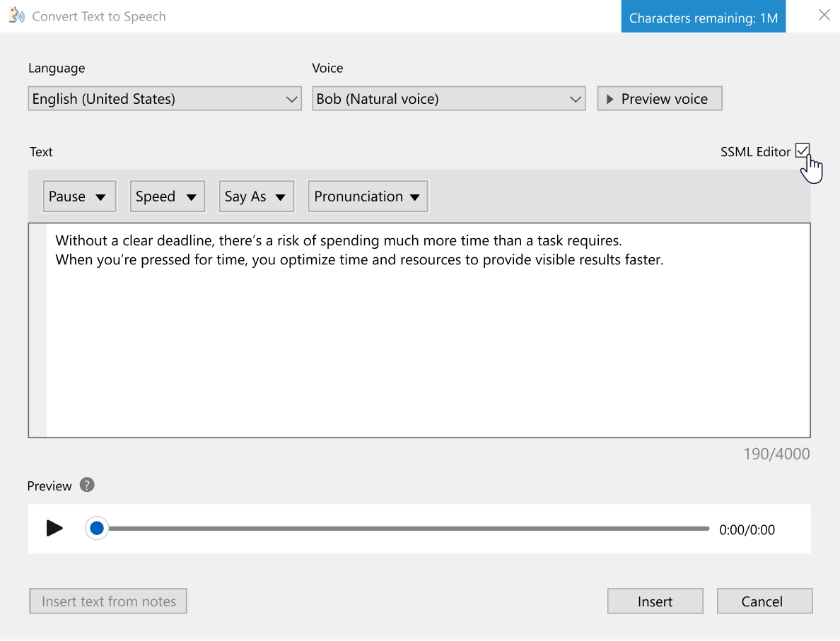Click the Preview voice button

tap(659, 99)
